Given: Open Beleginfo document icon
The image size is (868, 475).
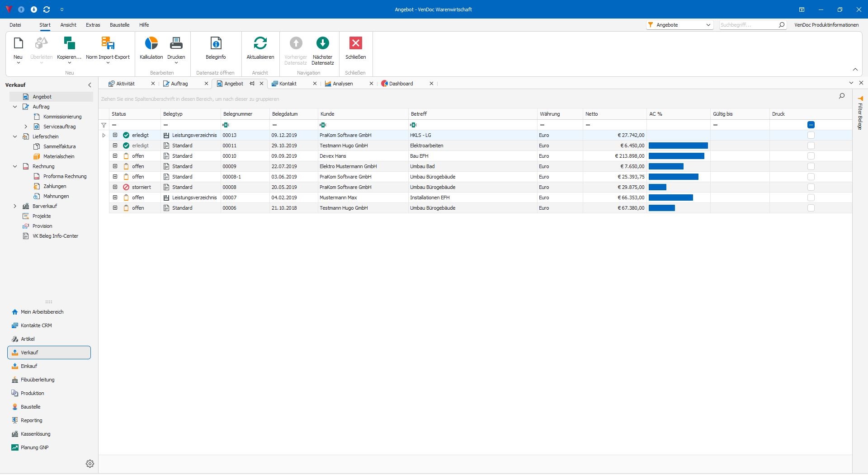Looking at the screenshot, I should (x=216, y=43).
